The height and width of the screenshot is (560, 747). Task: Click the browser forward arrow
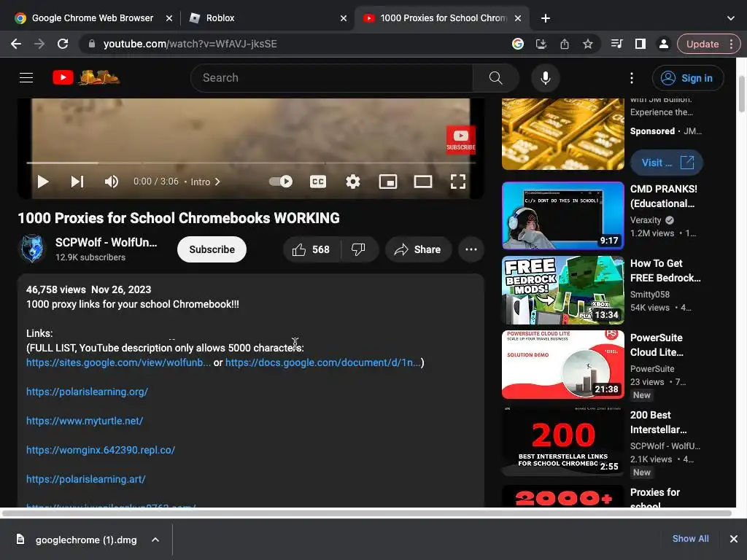[39, 44]
